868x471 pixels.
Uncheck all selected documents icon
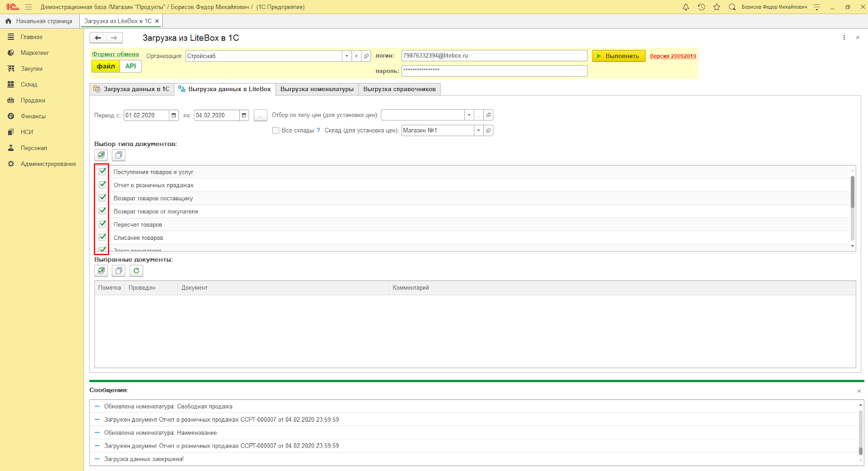(119, 271)
